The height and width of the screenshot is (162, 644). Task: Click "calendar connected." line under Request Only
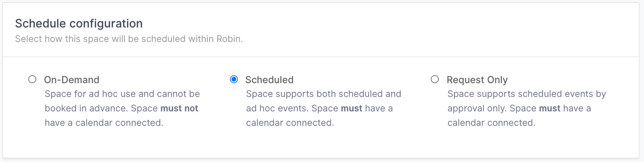point(491,123)
